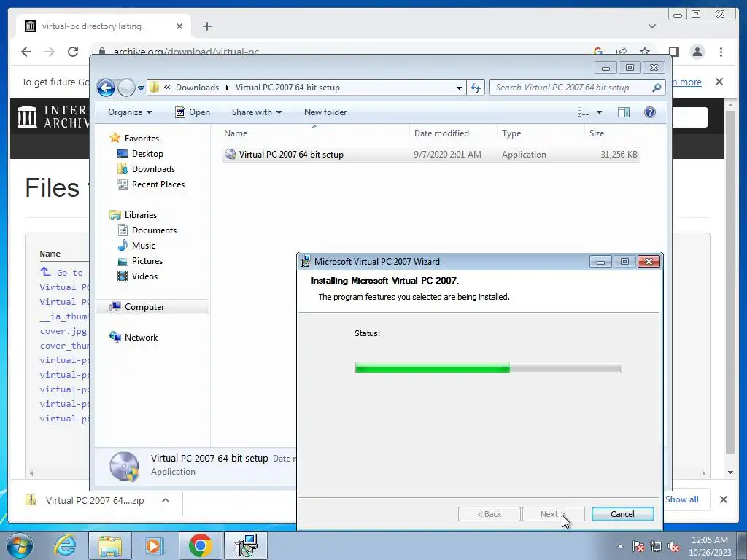Click the Explorer help question mark icon
The height and width of the screenshot is (560, 747).
(x=650, y=112)
